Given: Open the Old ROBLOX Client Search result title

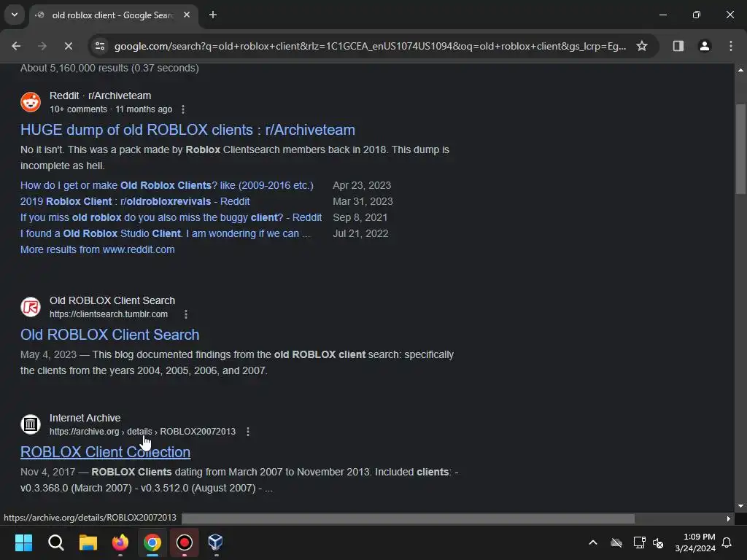Looking at the screenshot, I should coord(110,335).
